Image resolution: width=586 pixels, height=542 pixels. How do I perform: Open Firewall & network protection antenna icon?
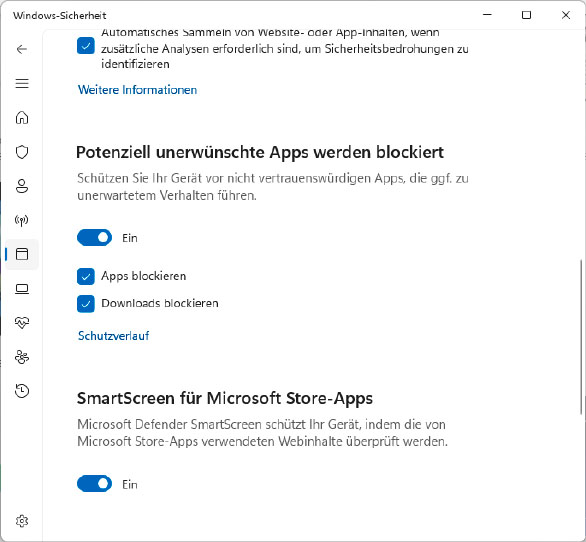point(22,220)
